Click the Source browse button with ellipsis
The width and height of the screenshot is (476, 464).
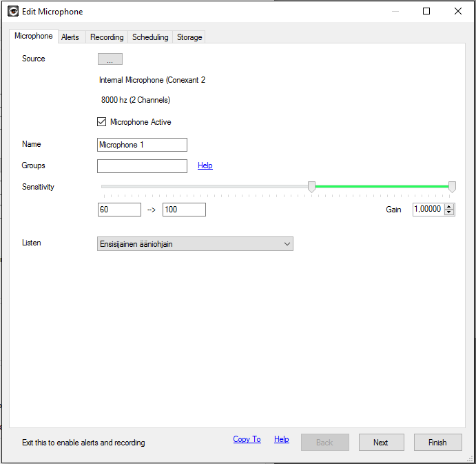pyautogui.click(x=110, y=59)
